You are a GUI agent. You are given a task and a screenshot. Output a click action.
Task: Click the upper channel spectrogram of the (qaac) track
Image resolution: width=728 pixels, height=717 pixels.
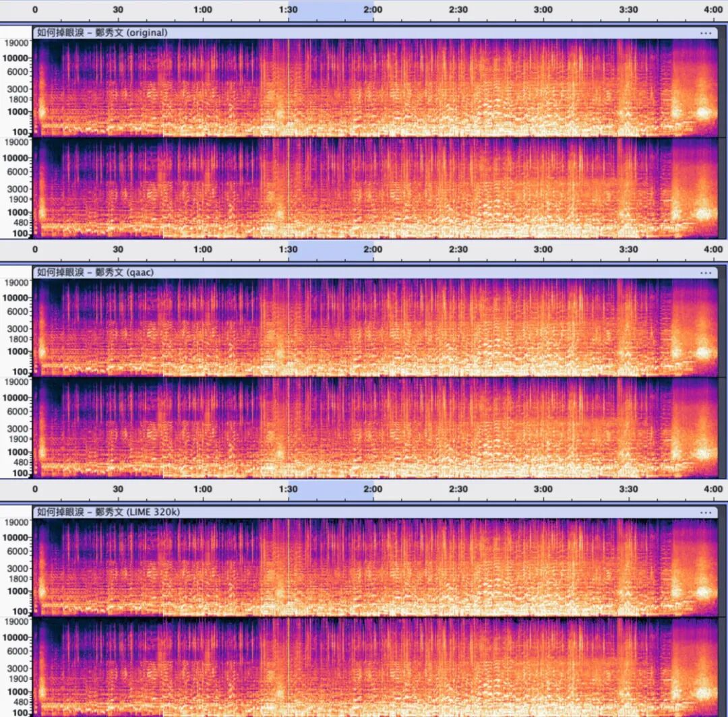tap(375, 328)
